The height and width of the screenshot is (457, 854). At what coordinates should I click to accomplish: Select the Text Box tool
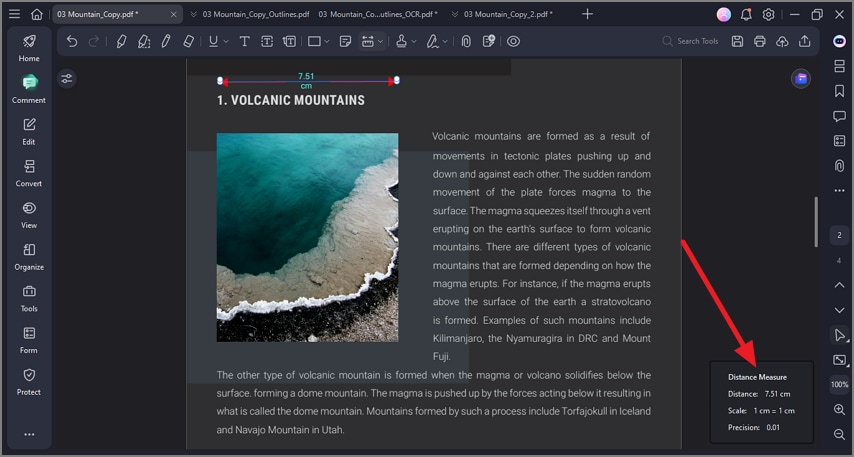267,41
